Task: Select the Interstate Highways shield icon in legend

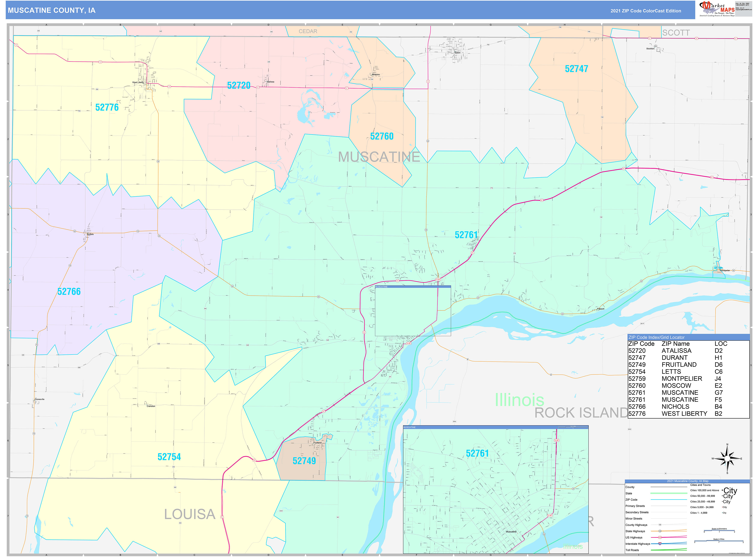Action: pos(660,544)
